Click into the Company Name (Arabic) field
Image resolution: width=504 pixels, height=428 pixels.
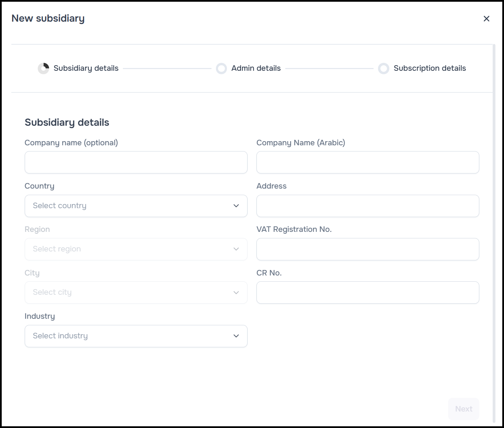pos(368,162)
